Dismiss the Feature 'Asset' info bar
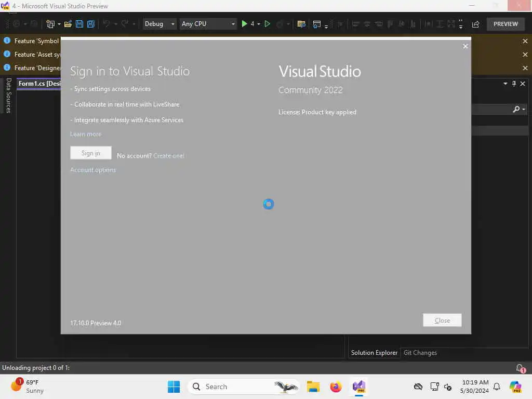The width and height of the screenshot is (532, 399). coord(525,54)
